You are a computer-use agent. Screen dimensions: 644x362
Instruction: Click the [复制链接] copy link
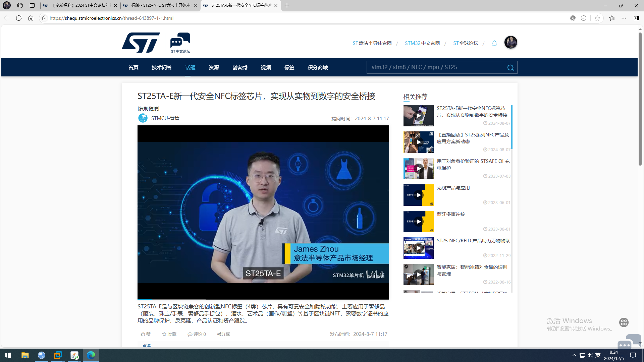point(149,109)
